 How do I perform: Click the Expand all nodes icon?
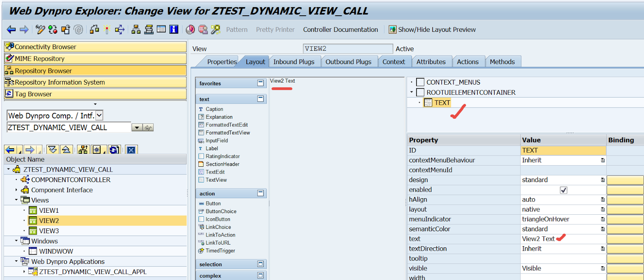[52, 150]
